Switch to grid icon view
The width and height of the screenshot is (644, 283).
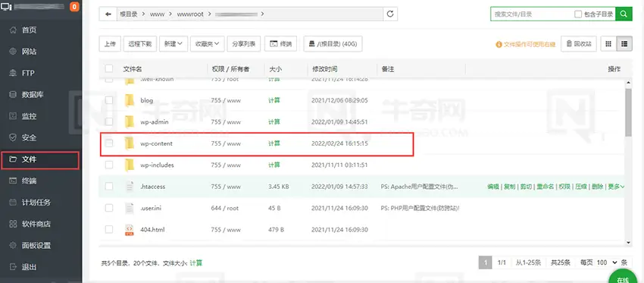pyautogui.click(x=608, y=43)
